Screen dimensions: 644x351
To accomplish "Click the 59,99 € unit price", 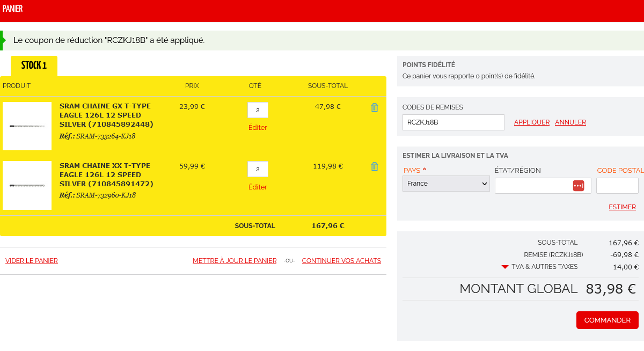I will pyautogui.click(x=192, y=166).
